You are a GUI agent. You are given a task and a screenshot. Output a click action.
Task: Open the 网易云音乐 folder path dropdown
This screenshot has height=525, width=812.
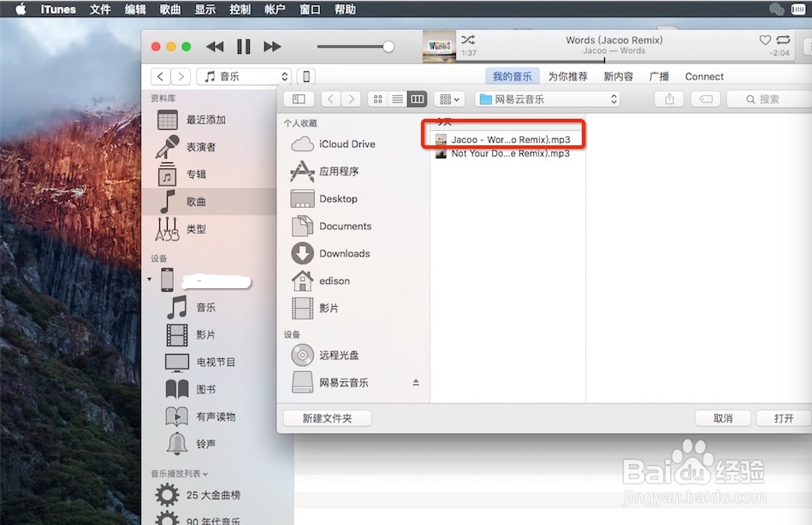point(548,99)
